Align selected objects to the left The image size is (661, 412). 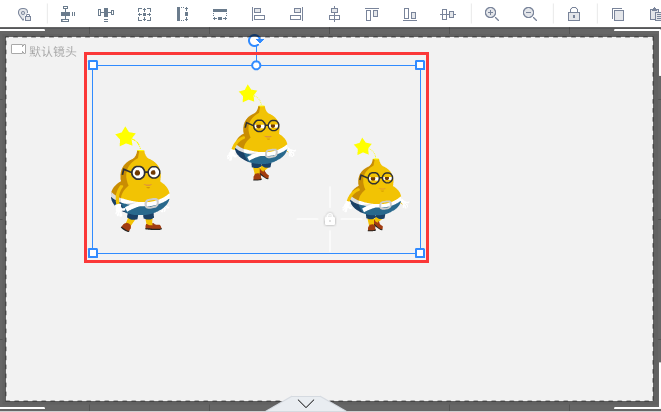click(258, 14)
